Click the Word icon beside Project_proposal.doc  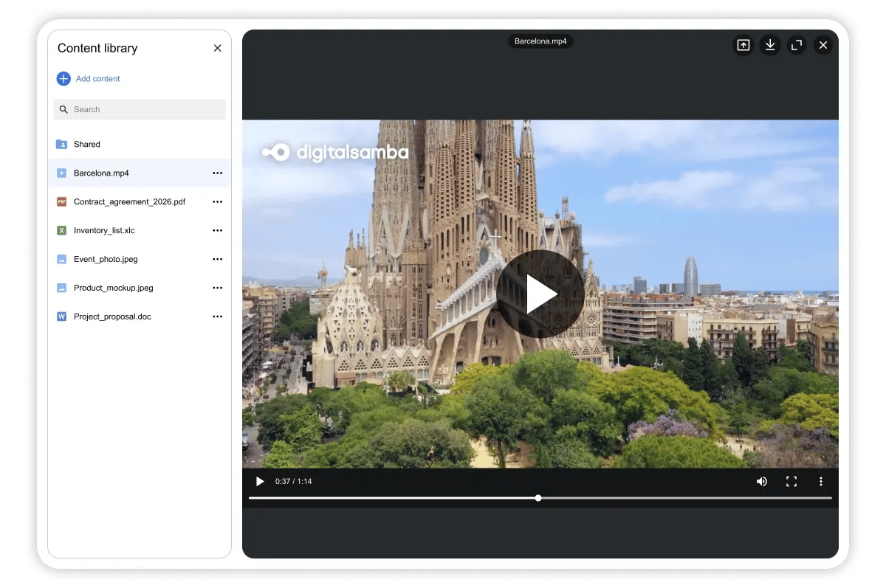tap(63, 316)
